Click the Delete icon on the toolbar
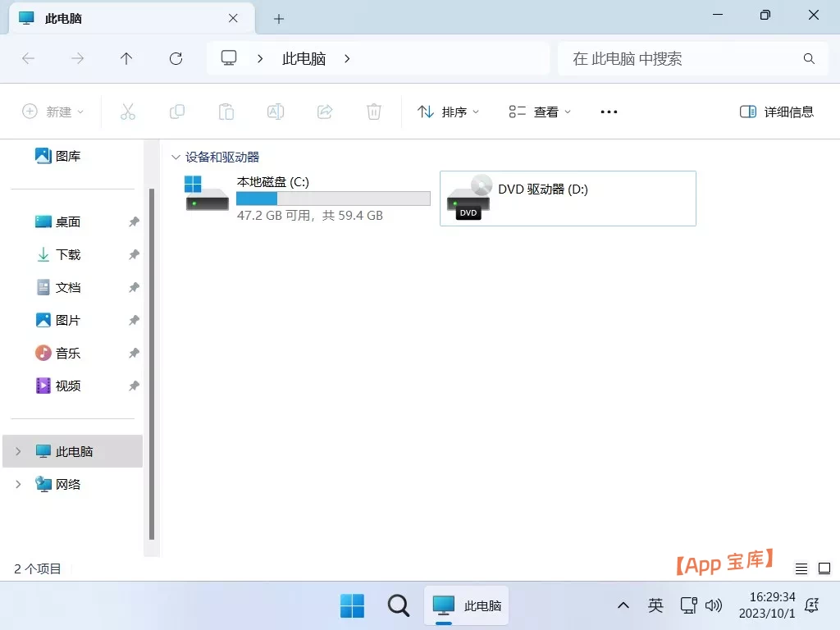Image resolution: width=840 pixels, height=630 pixels. [373, 112]
